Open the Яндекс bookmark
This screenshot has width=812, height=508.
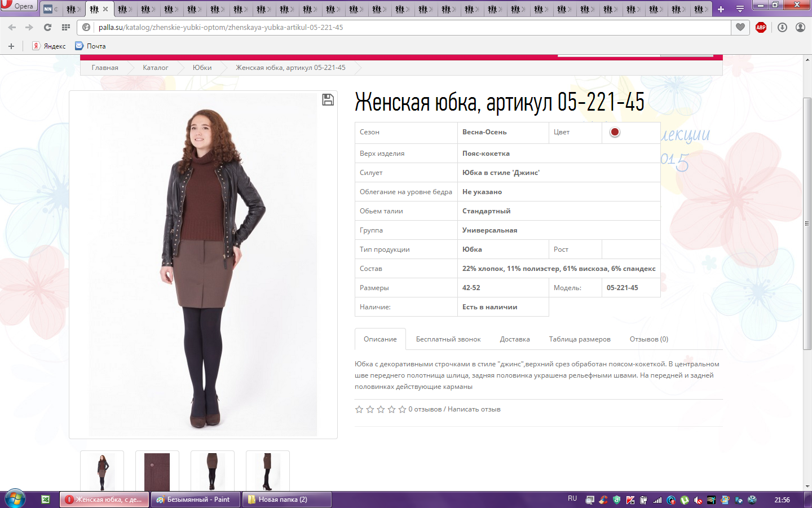tap(49, 46)
